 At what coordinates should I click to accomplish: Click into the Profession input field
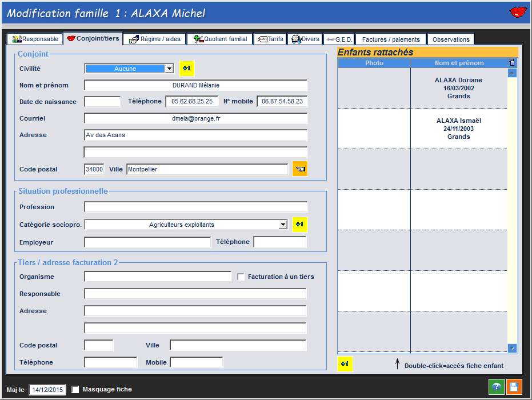pos(195,207)
